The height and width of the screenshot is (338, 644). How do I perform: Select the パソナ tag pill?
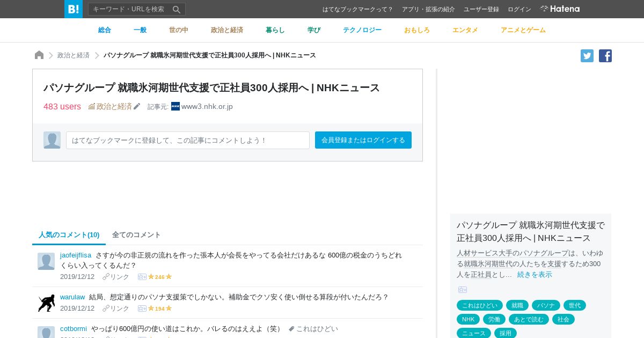click(546, 305)
